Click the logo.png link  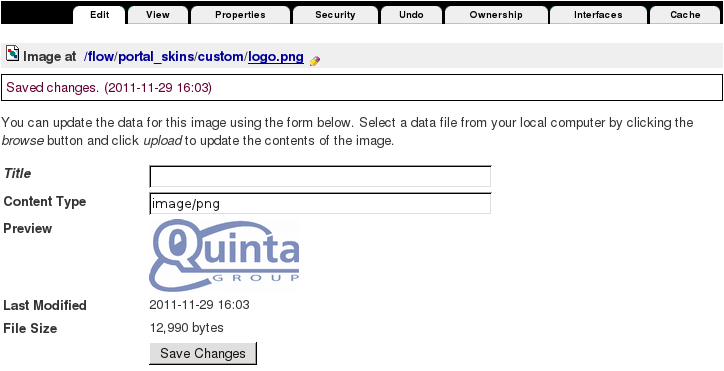click(276, 57)
